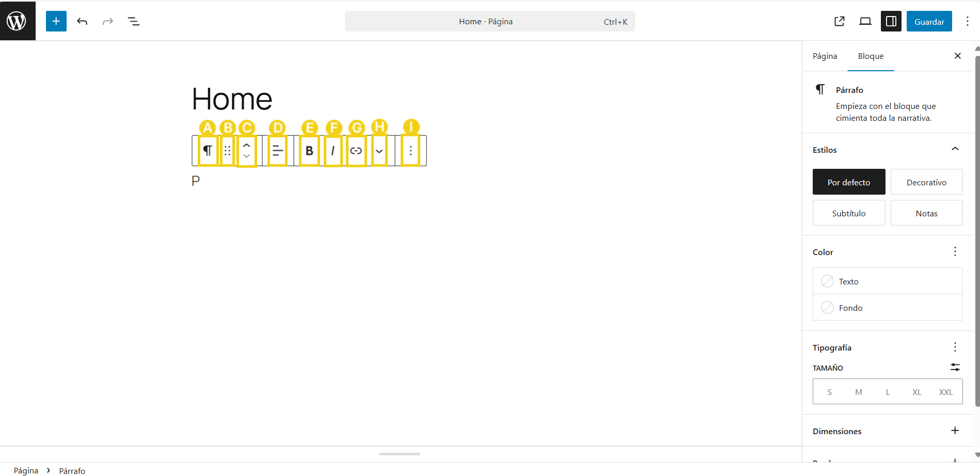Screen dimensions: 980x476
Task: Select the Subtítulo style button
Action: (x=848, y=213)
